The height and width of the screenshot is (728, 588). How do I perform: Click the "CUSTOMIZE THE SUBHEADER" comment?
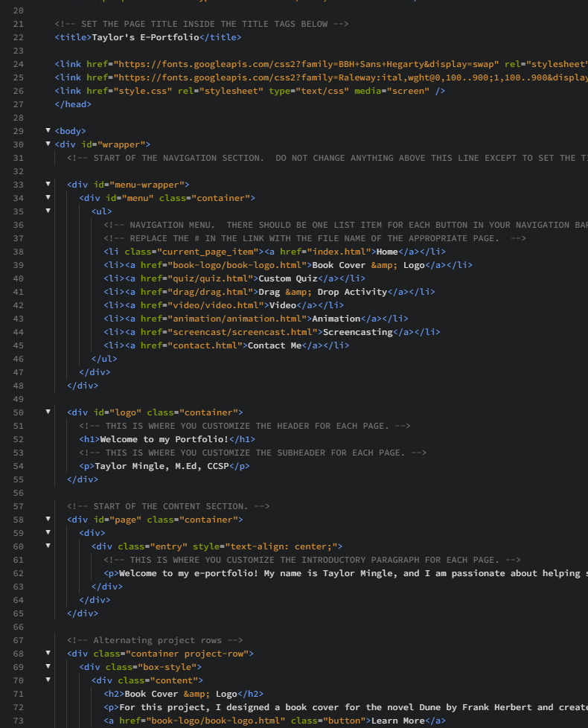pos(252,453)
